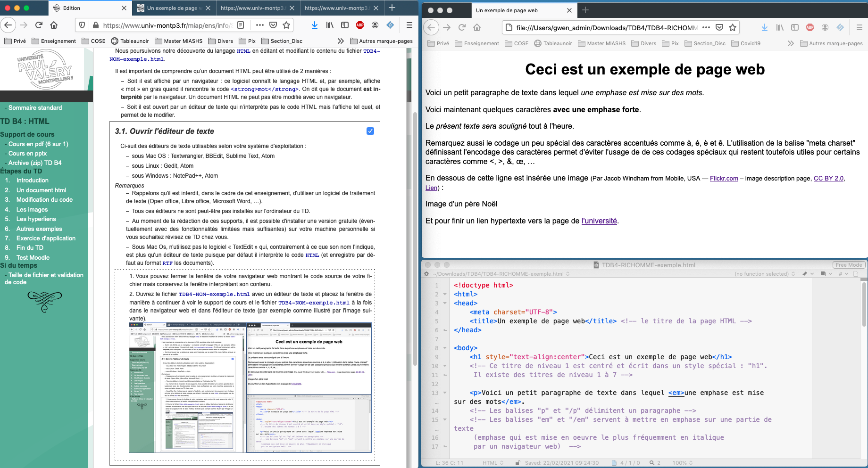Open the tracking protection shield in the left address bar
The height and width of the screenshot is (468, 868).
(82, 25)
